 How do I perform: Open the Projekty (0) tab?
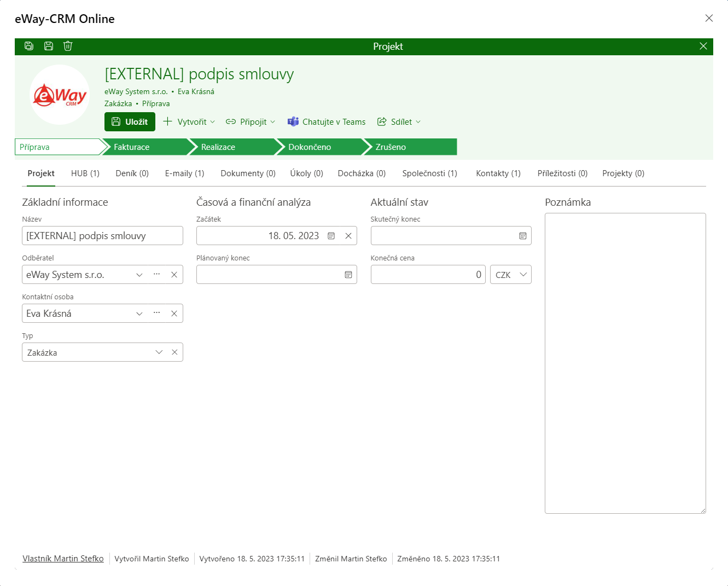(623, 173)
